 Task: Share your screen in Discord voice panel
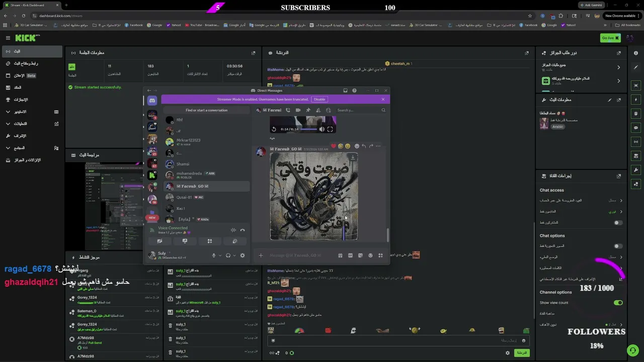[185, 241]
